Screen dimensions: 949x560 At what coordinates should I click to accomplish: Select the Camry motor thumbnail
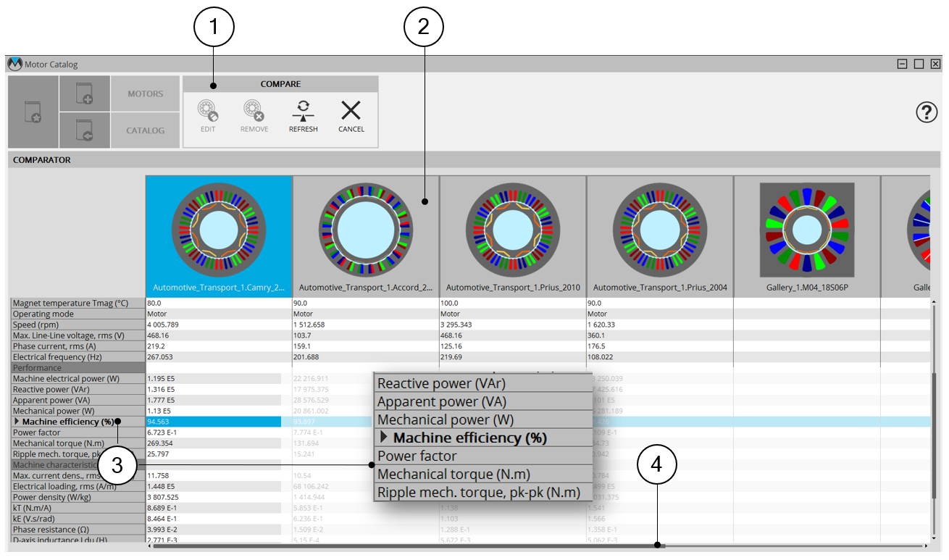[x=219, y=230]
